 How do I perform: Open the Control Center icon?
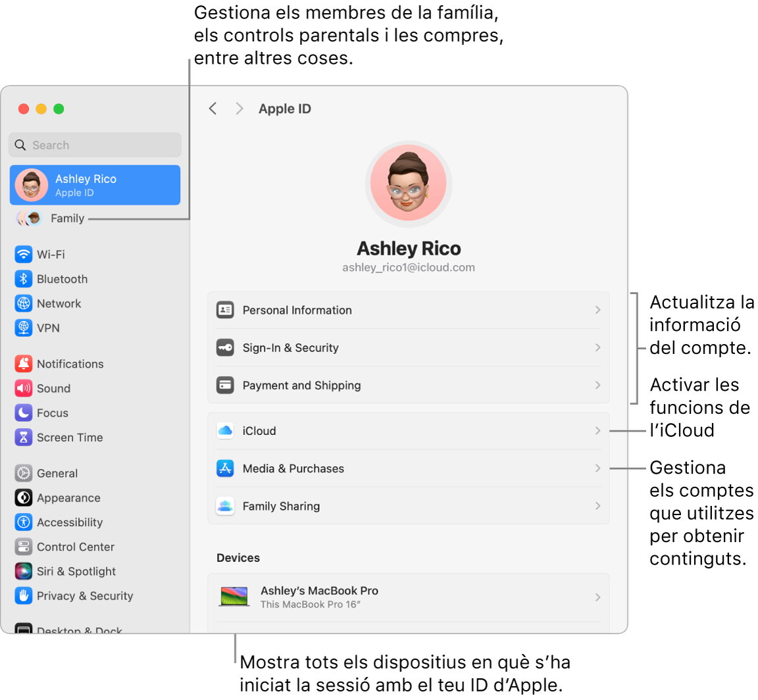tap(23, 547)
